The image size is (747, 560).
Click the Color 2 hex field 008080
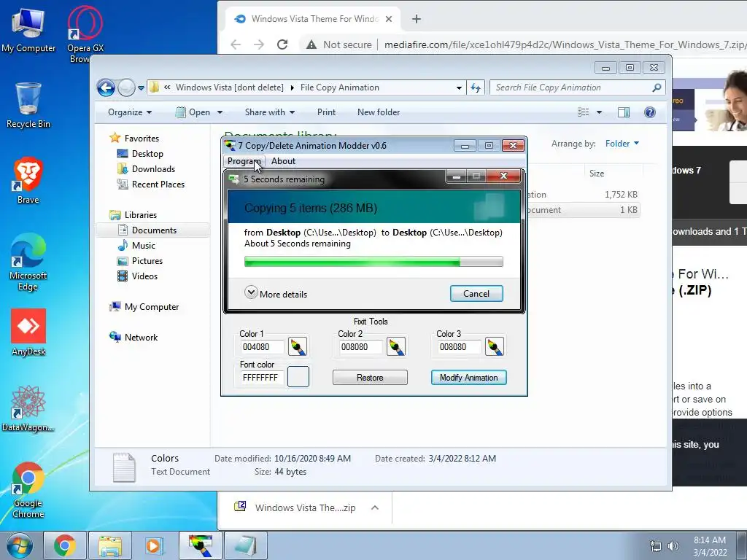[360, 347]
